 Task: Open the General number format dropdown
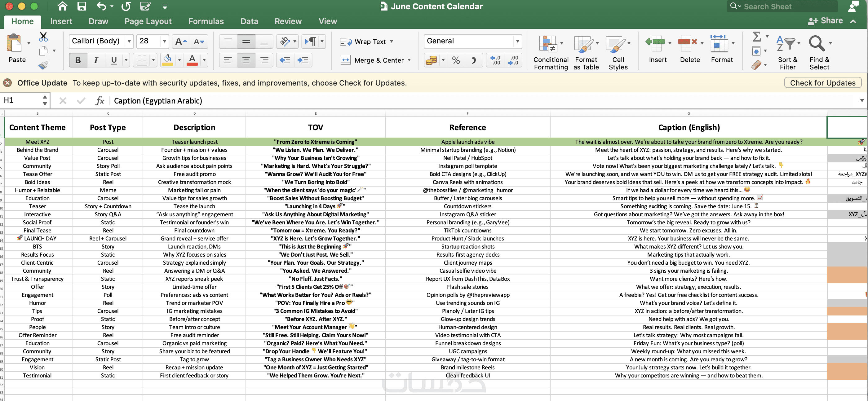click(x=517, y=42)
